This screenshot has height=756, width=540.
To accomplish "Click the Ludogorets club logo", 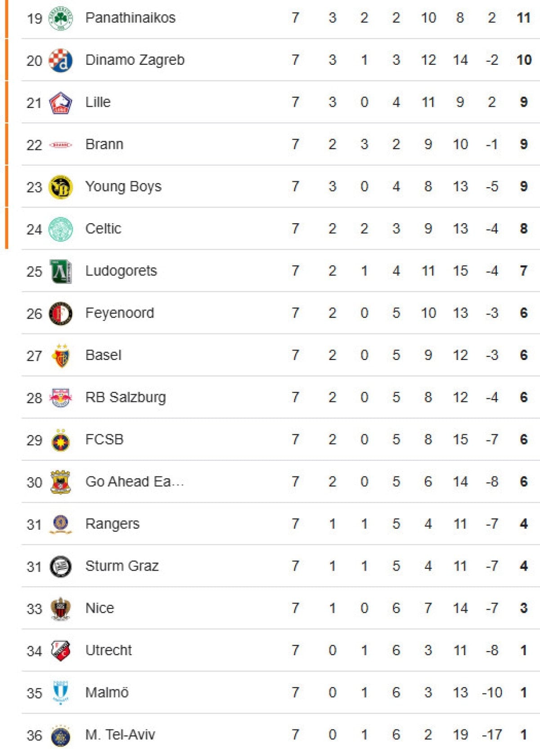I will 60,271.
